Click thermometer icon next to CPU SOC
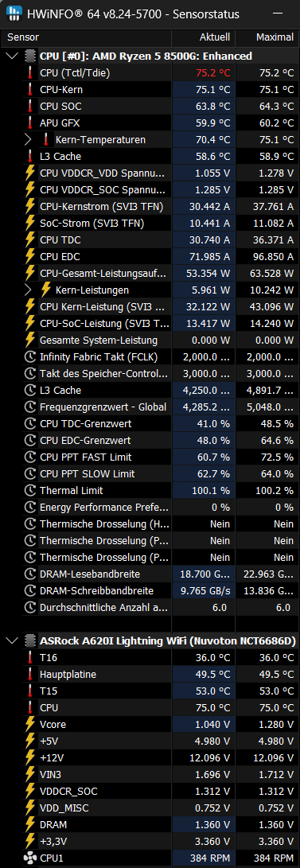The height and width of the screenshot is (868, 300). point(30,107)
